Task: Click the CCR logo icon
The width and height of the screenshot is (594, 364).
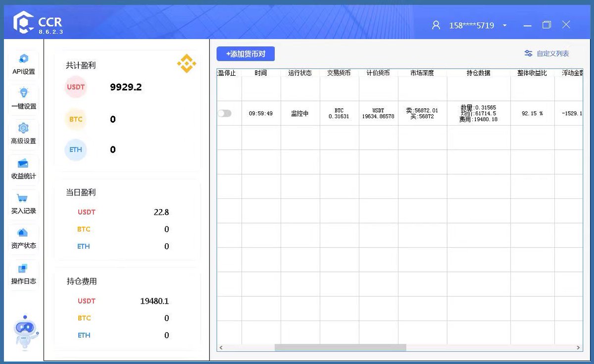Action: click(23, 22)
